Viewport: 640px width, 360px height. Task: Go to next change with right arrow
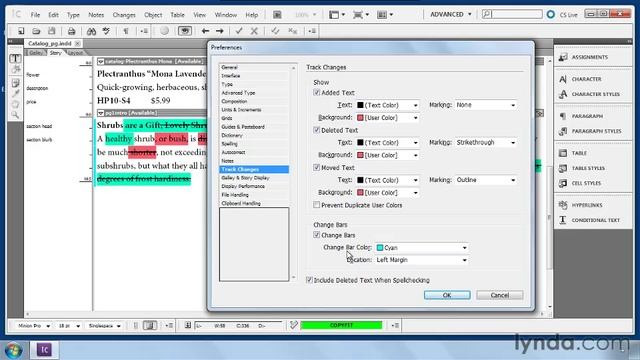pos(220,31)
